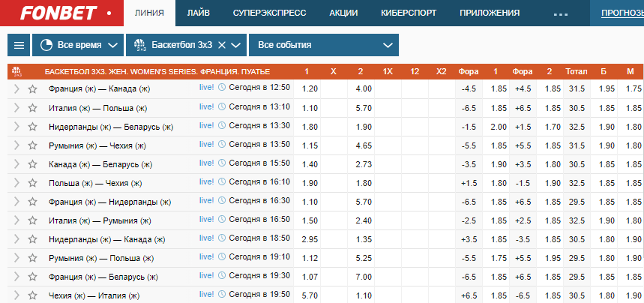The width and height of the screenshot is (644, 303).
Task: Add Польша — Чехия to favorites
Action: [x=32, y=183]
